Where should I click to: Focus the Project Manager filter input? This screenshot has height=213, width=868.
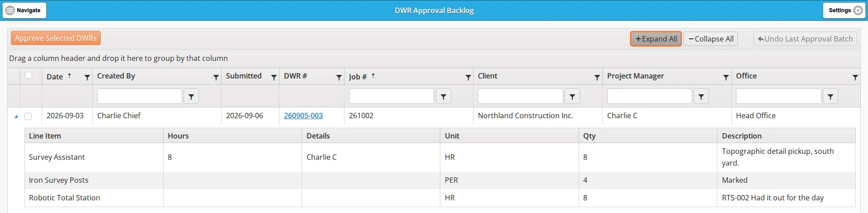[x=650, y=96]
